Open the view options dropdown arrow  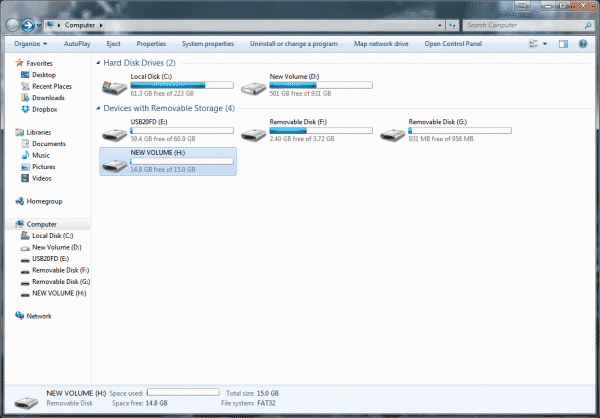pos(545,44)
